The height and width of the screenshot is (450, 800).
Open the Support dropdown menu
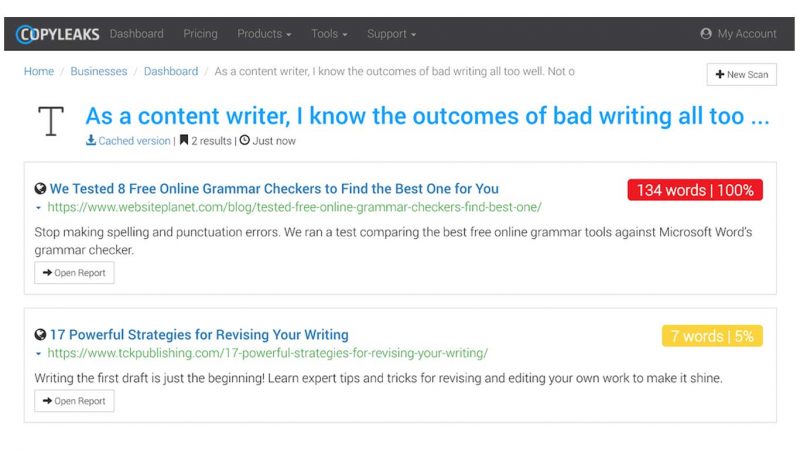coord(391,34)
